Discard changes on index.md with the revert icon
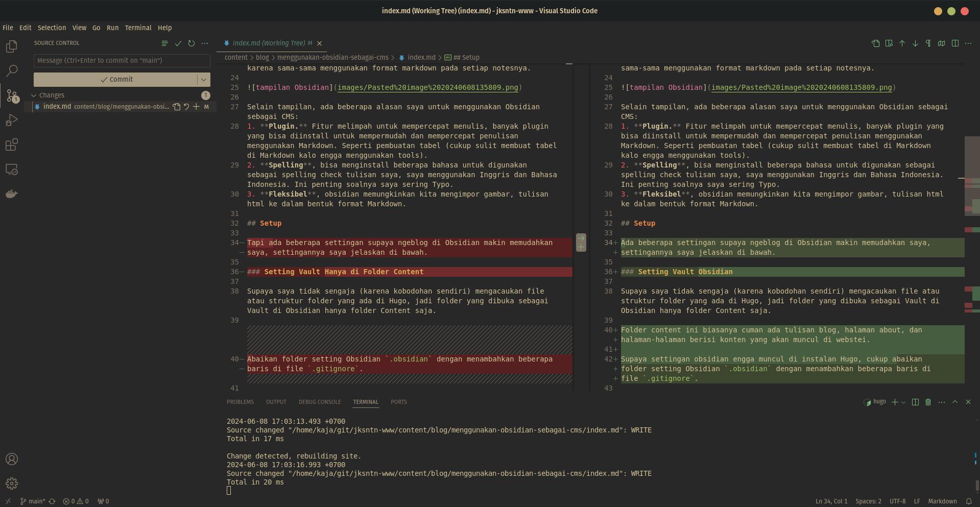This screenshot has height=507, width=980. click(x=186, y=107)
